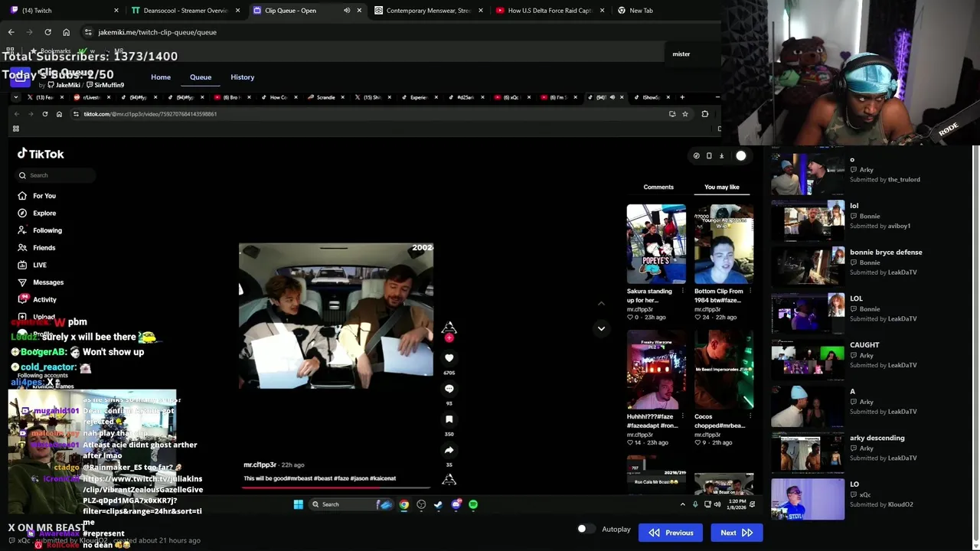Open OBS icon in the streamed taskbar
Screen dimensions: 980x551
pyautogui.click(x=421, y=504)
